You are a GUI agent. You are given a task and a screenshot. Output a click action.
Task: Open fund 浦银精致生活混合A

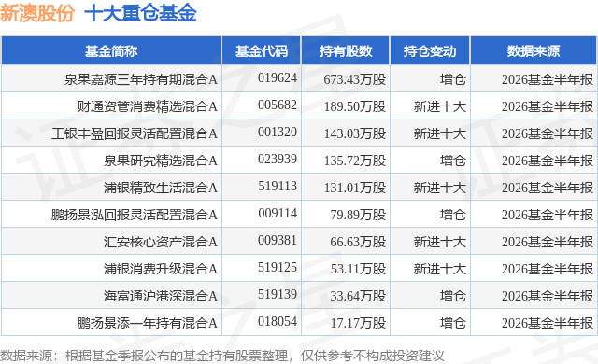tap(160, 188)
